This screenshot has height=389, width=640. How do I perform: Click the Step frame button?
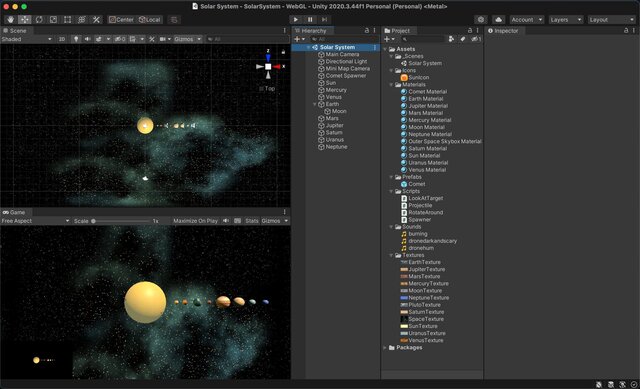[324, 20]
